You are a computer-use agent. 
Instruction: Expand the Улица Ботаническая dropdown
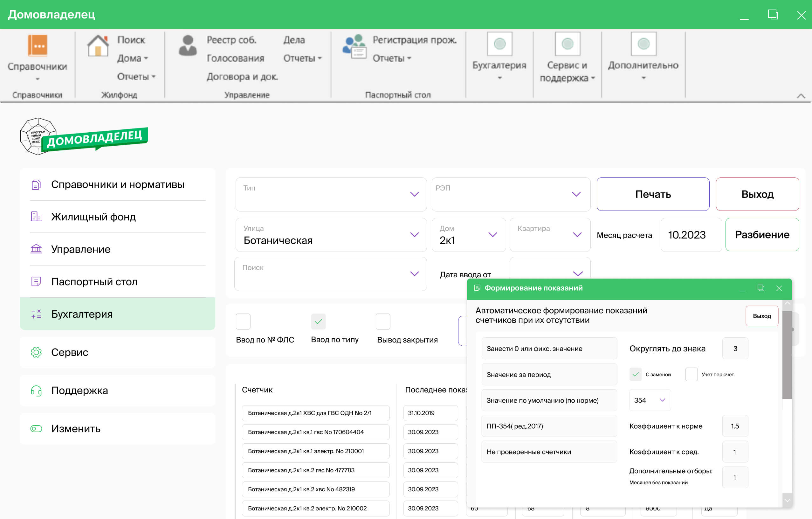pyautogui.click(x=414, y=235)
